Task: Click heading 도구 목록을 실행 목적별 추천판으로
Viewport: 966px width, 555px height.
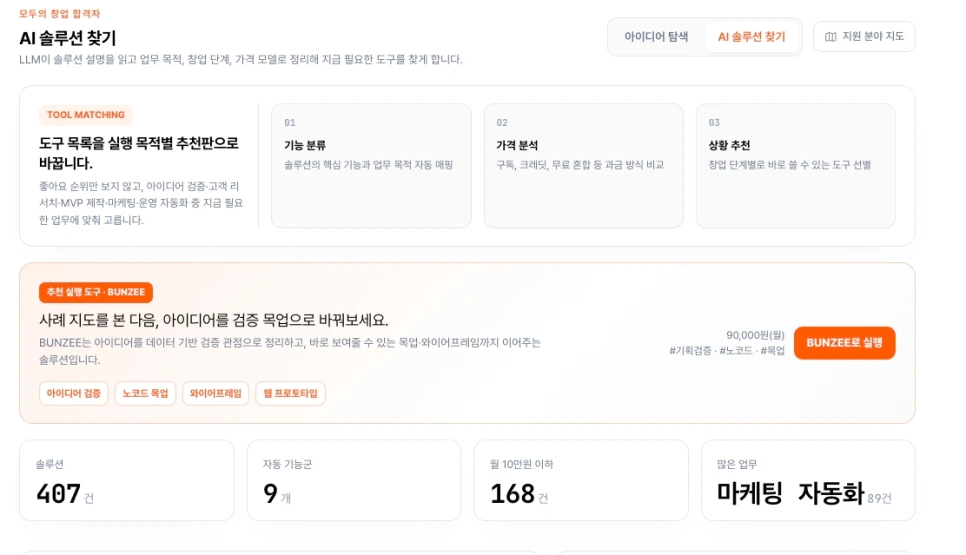Action: coord(139,153)
